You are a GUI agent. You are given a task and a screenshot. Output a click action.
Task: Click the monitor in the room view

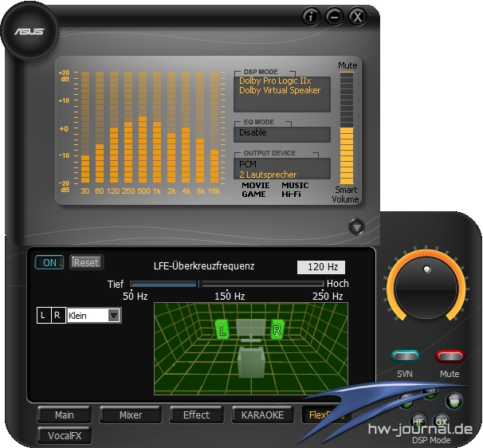coord(251,330)
